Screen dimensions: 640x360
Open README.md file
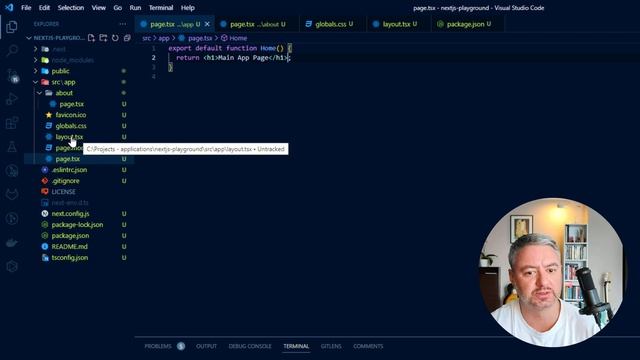(x=69, y=247)
